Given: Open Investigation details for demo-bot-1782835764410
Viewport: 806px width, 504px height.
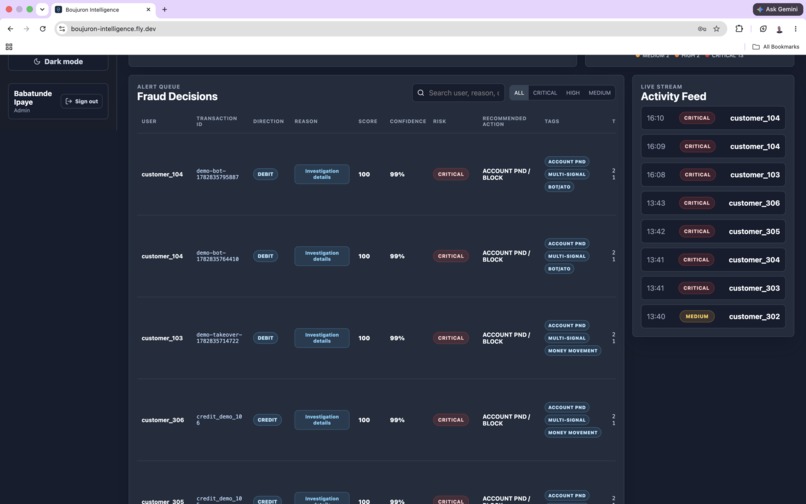Looking at the screenshot, I should 322,256.
